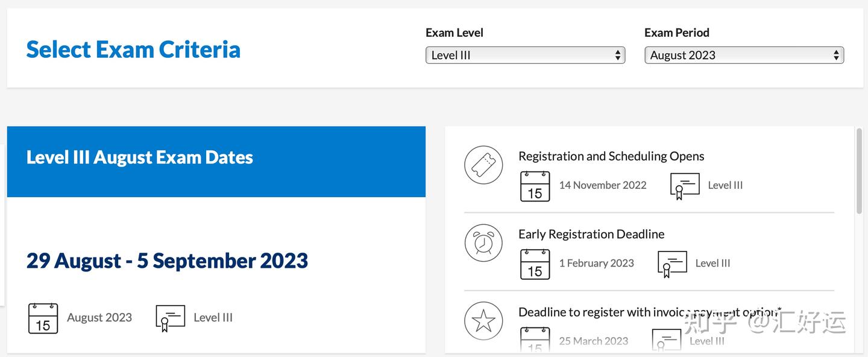The height and width of the screenshot is (357, 868).
Task: Click Registration and Scheduling Opens title
Action: click(x=611, y=156)
